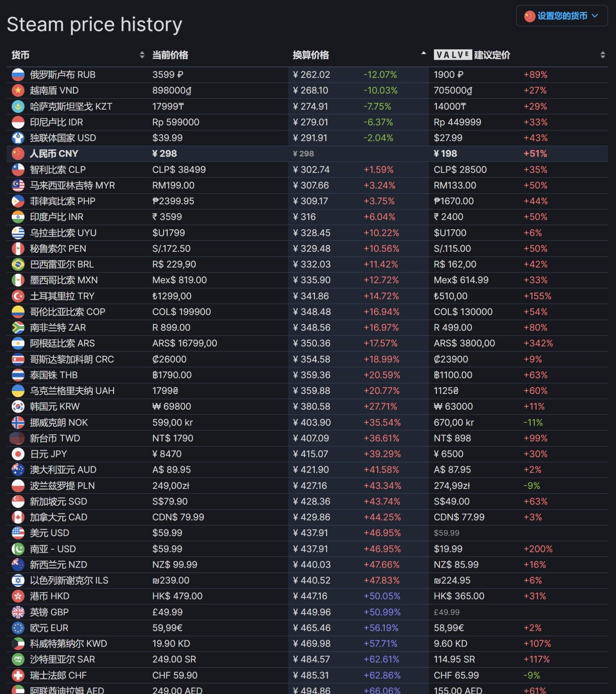
Task: Click the -12.07% difference value
Action: pos(380,75)
